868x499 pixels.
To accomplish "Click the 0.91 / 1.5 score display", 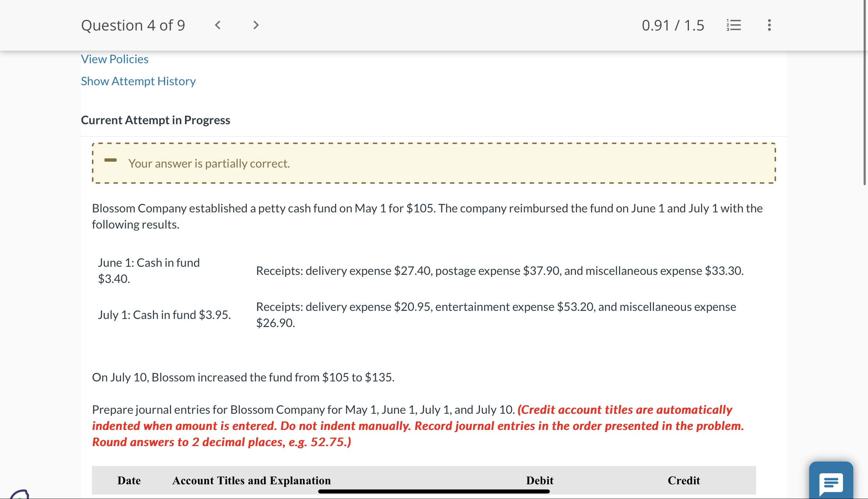I will tap(673, 25).
